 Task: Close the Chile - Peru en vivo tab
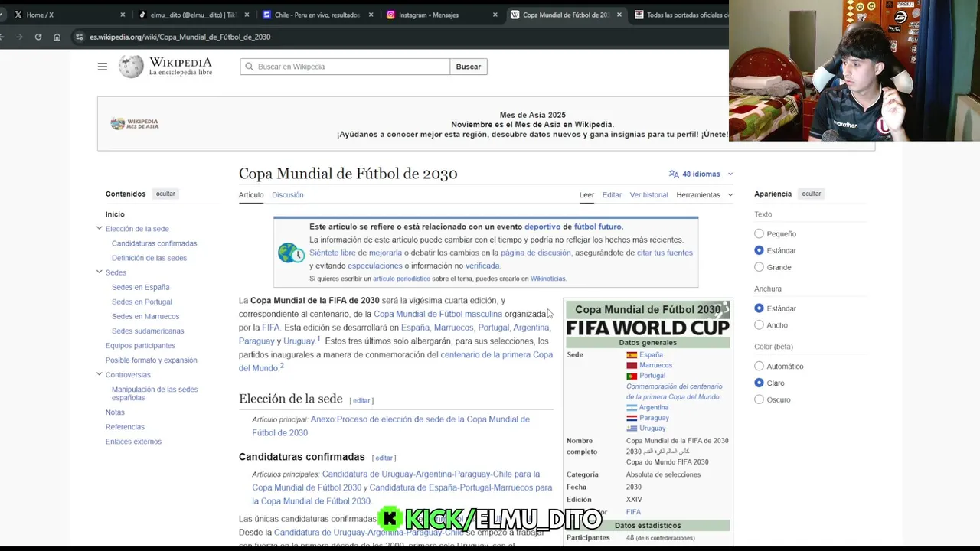[x=371, y=15]
